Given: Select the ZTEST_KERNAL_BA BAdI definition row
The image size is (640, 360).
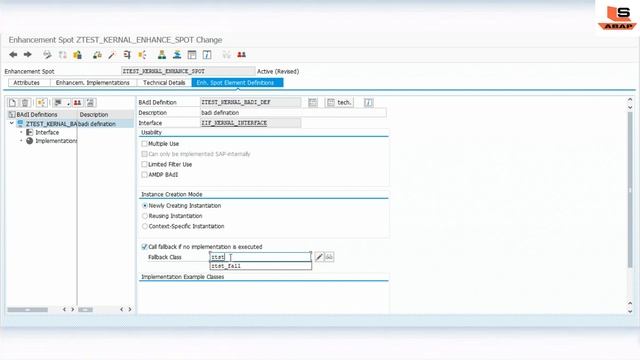Looking at the screenshot, I should (51, 124).
